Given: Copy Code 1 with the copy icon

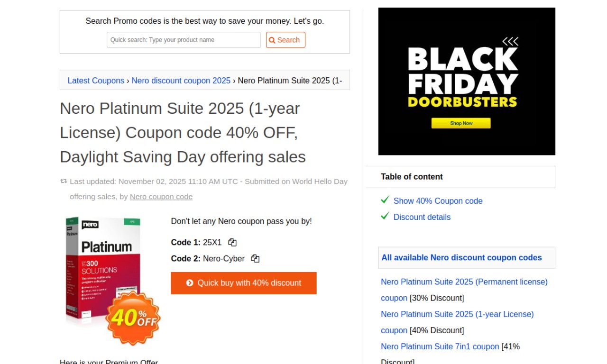Looking at the screenshot, I should 232,242.
